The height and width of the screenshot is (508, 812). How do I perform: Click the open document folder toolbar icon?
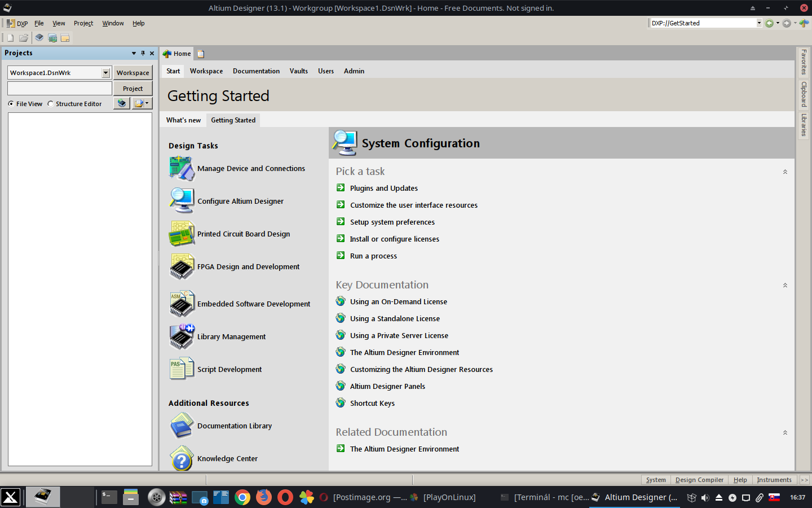pyautogui.click(x=24, y=38)
